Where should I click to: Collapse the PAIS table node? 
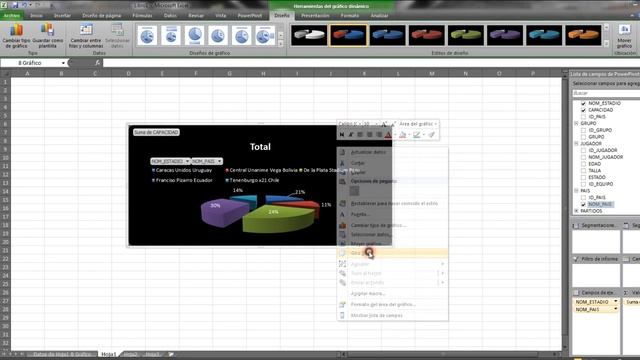click(x=576, y=191)
